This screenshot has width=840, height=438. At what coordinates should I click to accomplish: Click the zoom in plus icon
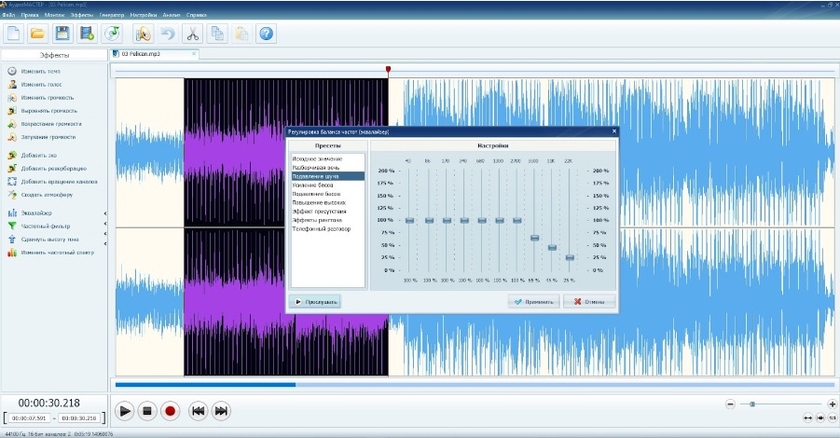(x=832, y=403)
